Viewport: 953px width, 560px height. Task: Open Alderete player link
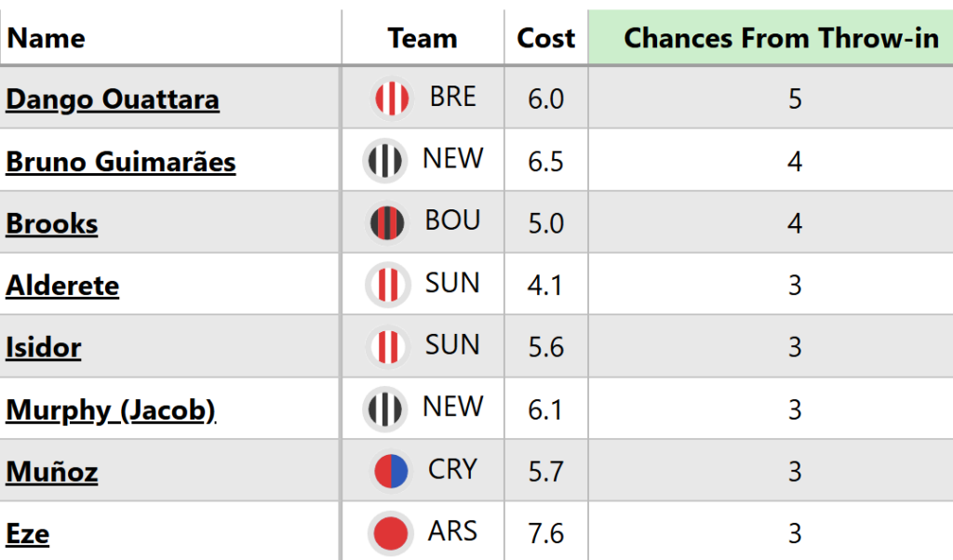62,286
